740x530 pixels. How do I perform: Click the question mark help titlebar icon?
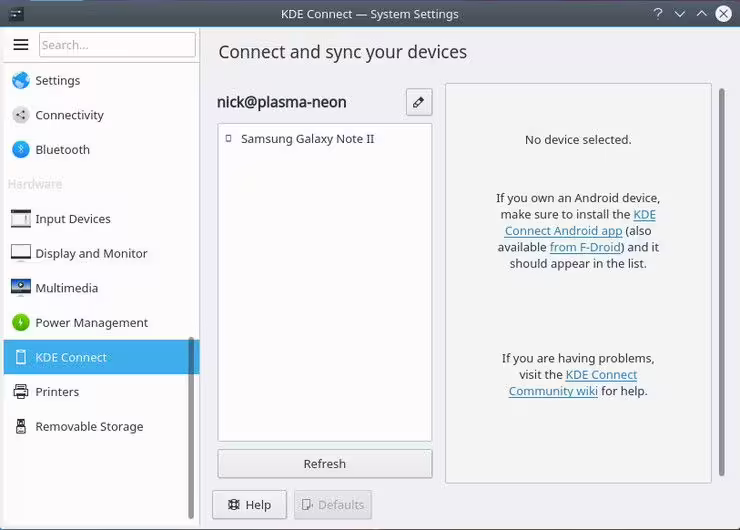pyautogui.click(x=658, y=14)
